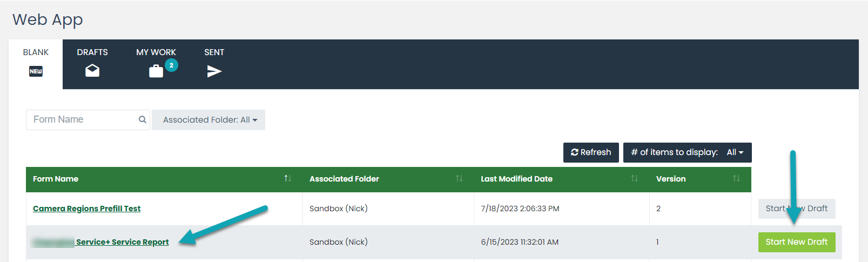The width and height of the screenshot is (868, 262).
Task: Focus the Form Name search field
Action: (x=83, y=119)
